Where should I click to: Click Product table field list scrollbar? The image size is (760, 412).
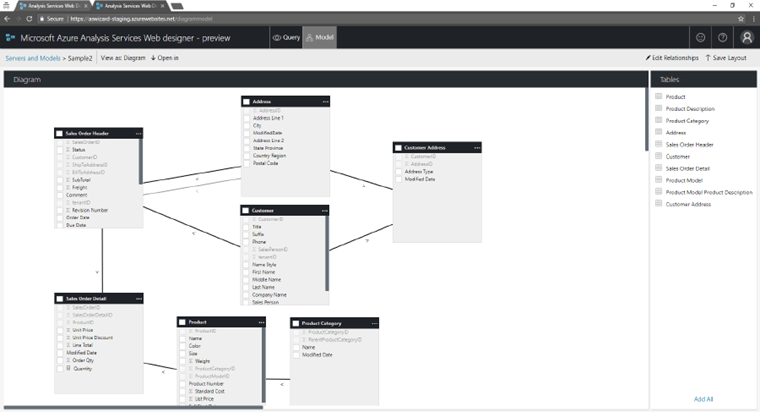(263, 364)
